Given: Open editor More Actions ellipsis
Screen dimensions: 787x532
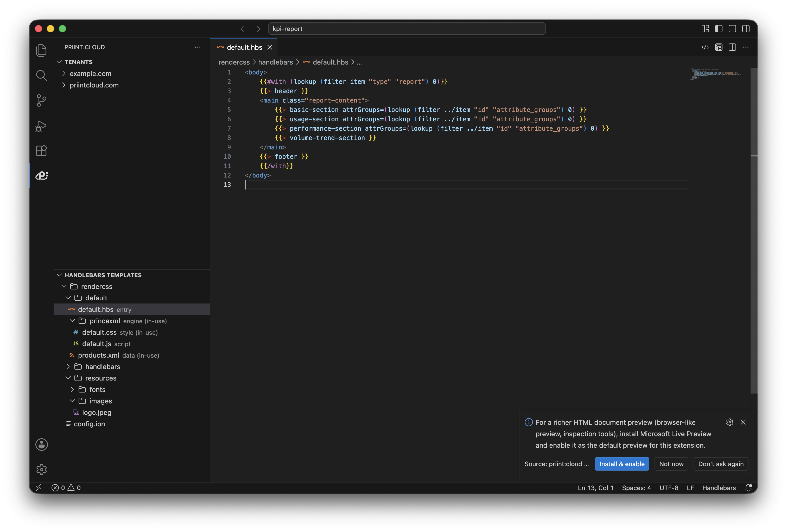Looking at the screenshot, I should point(746,47).
